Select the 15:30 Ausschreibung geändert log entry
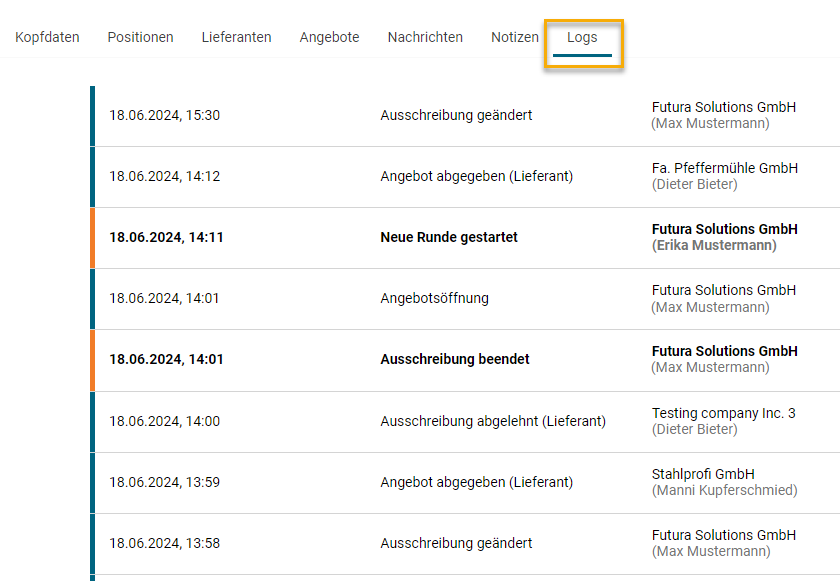The width and height of the screenshot is (840, 581). (x=456, y=115)
